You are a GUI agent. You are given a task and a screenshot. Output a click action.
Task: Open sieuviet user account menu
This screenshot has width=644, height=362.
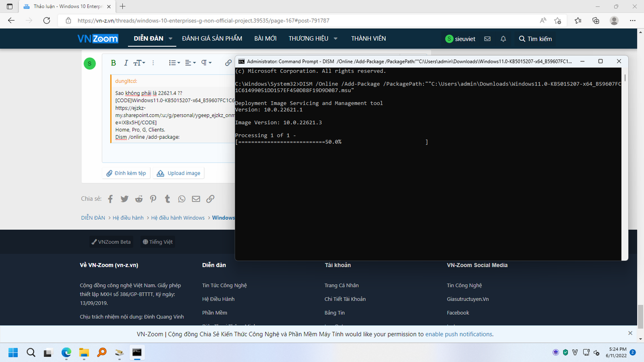click(460, 39)
